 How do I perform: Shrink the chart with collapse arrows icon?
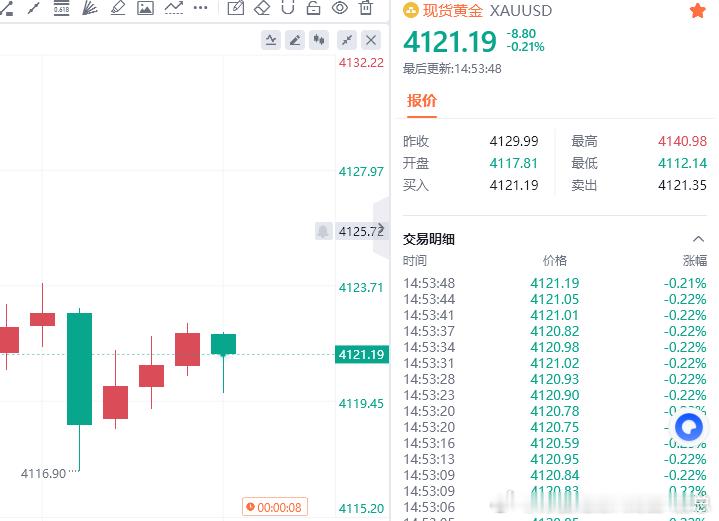(x=347, y=40)
